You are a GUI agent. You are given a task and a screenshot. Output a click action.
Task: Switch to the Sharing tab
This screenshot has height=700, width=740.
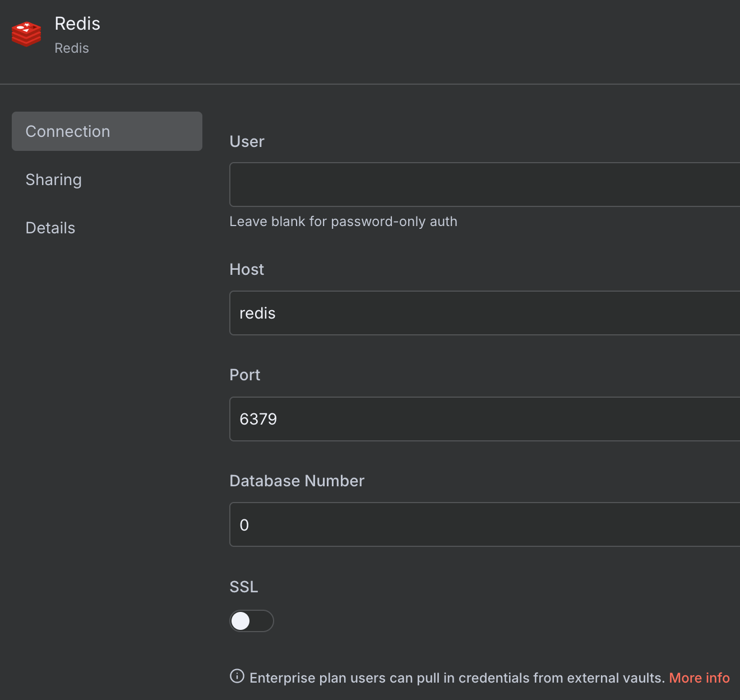54,179
